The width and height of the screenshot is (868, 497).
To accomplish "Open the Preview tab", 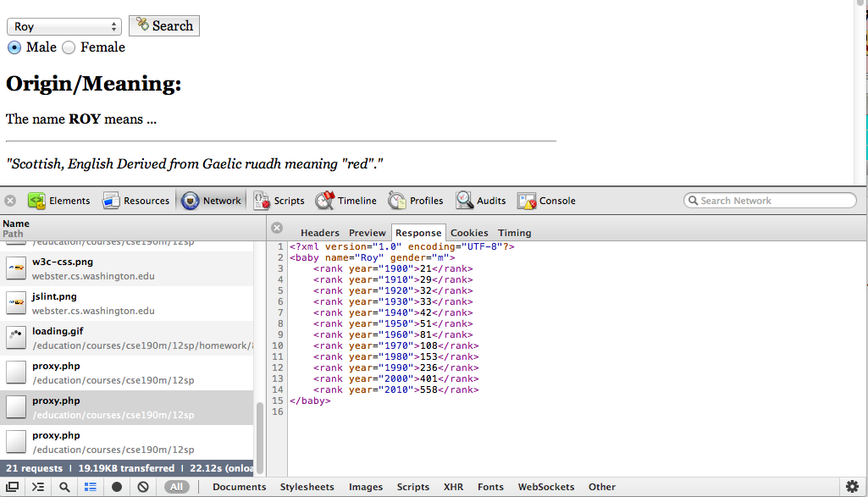I will (x=367, y=233).
